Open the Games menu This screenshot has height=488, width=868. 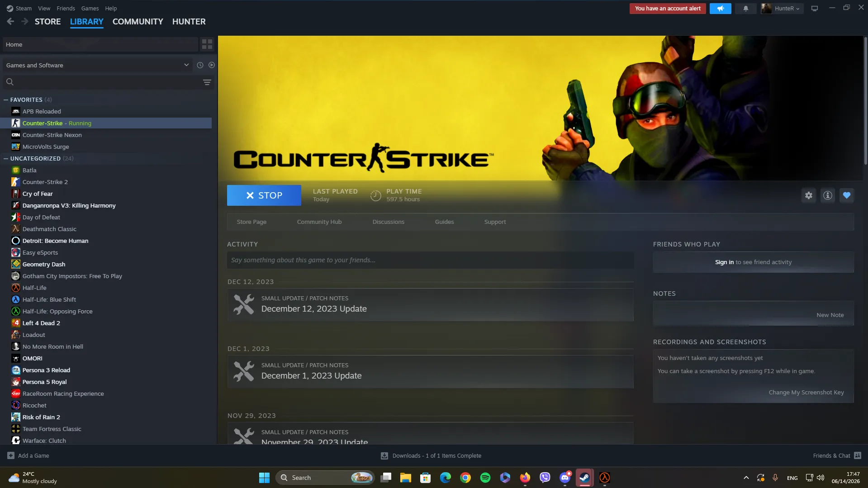90,8
